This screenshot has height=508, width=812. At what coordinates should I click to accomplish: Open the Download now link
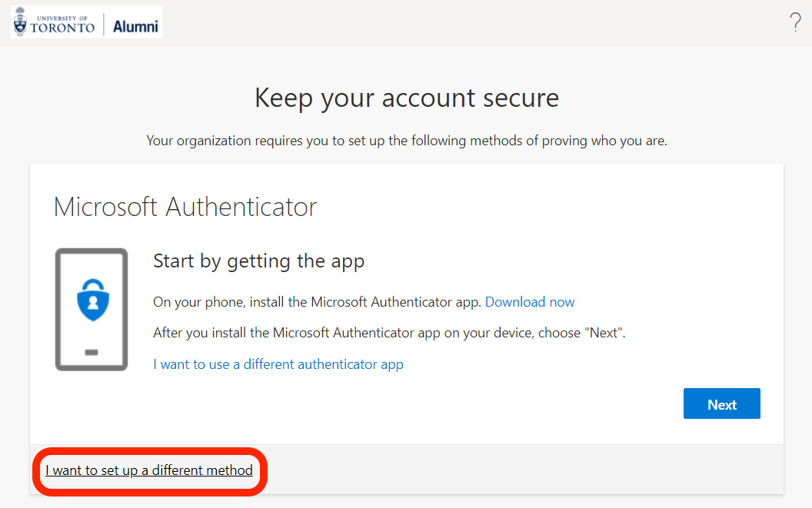pyautogui.click(x=530, y=301)
